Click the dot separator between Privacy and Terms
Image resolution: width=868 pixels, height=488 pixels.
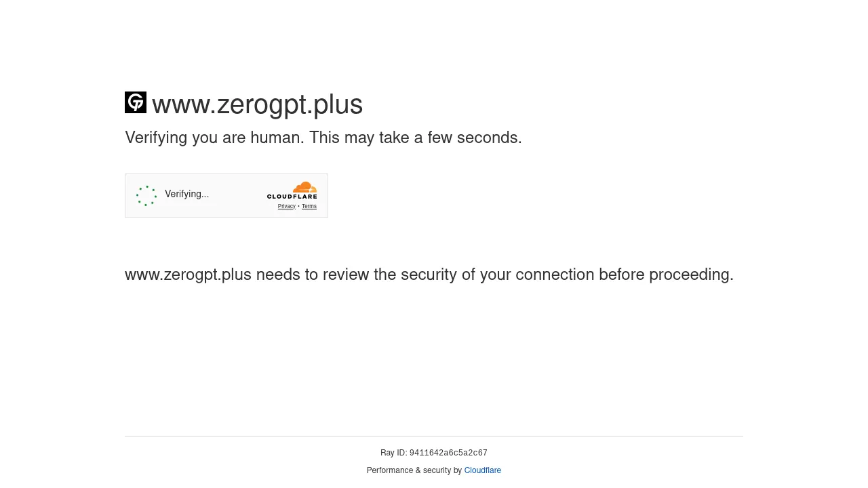coord(298,206)
